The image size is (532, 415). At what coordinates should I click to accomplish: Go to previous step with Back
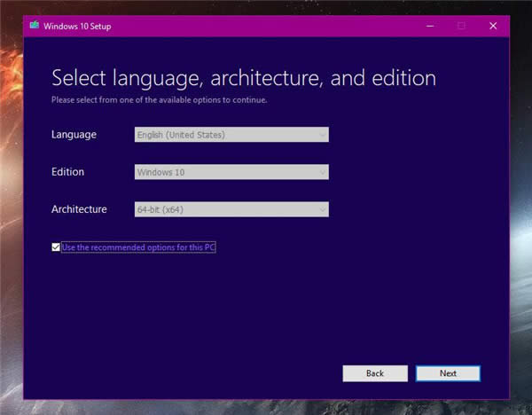(375, 373)
